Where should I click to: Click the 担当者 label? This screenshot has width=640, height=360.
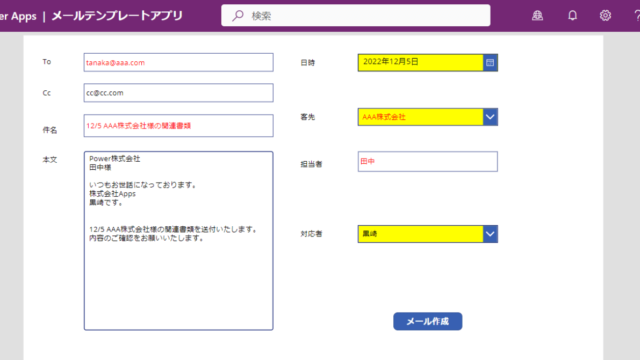click(311, 164)
